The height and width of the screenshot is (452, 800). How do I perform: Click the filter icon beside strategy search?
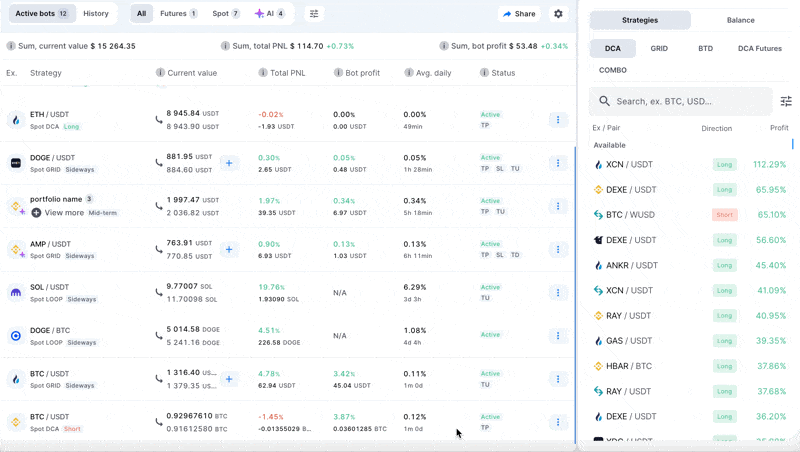tap(786, 101)
